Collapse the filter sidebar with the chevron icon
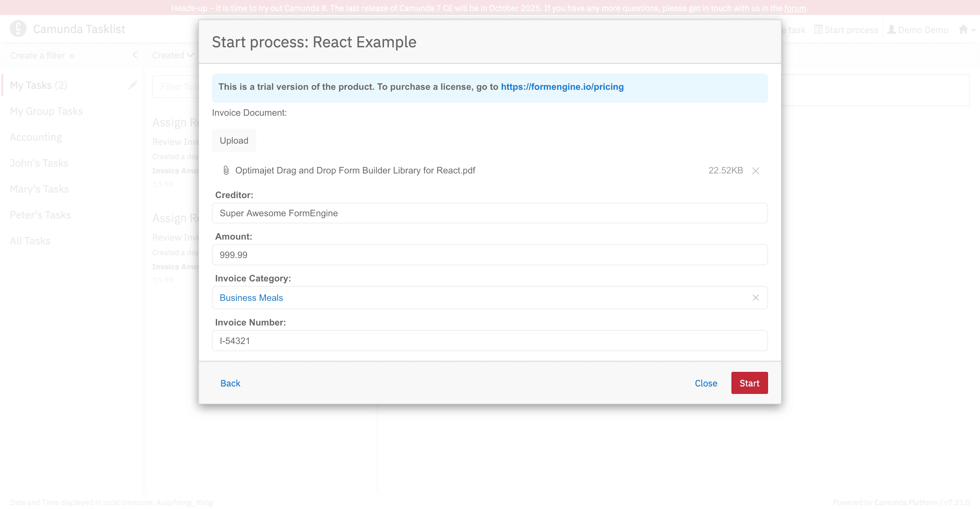 135,55
